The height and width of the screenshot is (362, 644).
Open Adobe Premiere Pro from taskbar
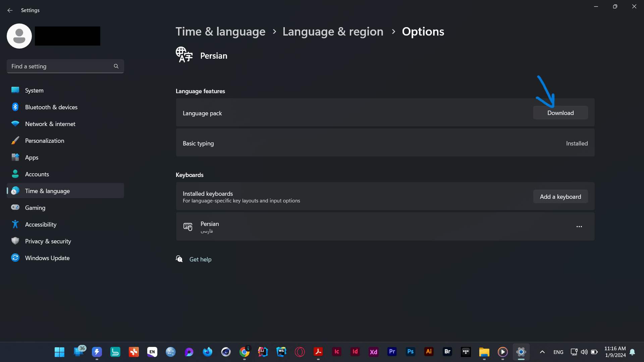(392, 352)
